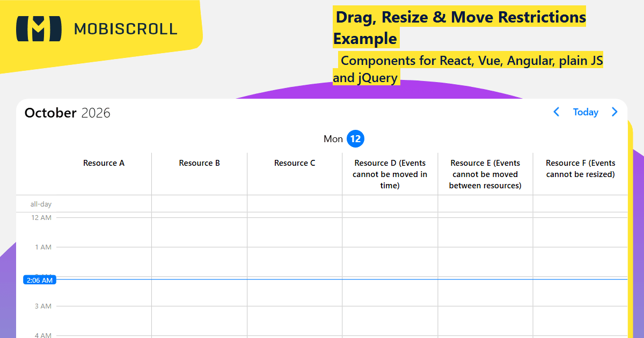Viewport: 644px width, 338px height.
Task: Click the MOBISCROLL brand text
Action: coord(126,28)
